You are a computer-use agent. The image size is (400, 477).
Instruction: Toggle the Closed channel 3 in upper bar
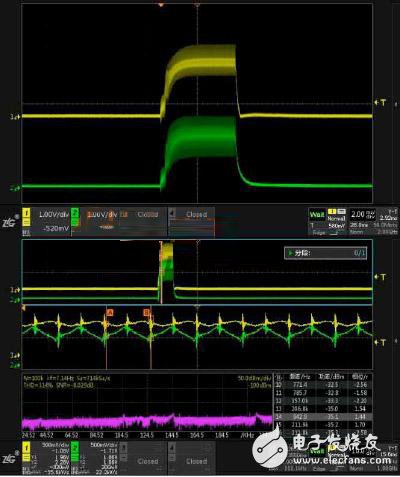click(x=143, y=218)
